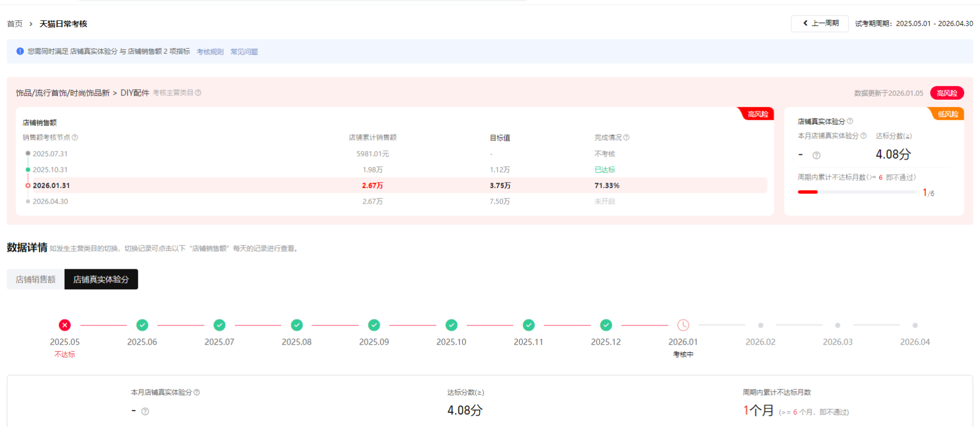980x427 pixels.
Task: Click help icon beside 本月店铺真实体验分 in bottom panel
Action: (x=197, y=392)
